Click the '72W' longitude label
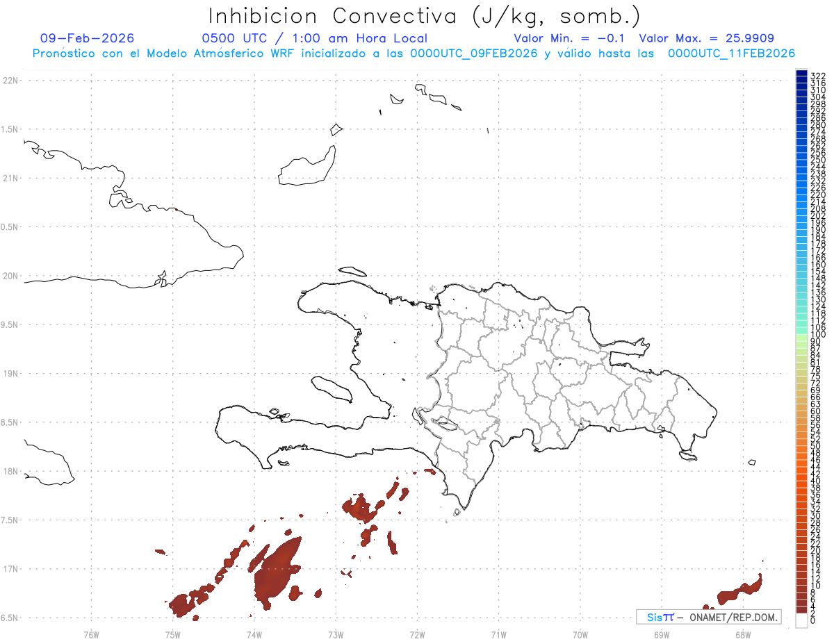Viewport: 834px width, 644px height. [417, 634]
